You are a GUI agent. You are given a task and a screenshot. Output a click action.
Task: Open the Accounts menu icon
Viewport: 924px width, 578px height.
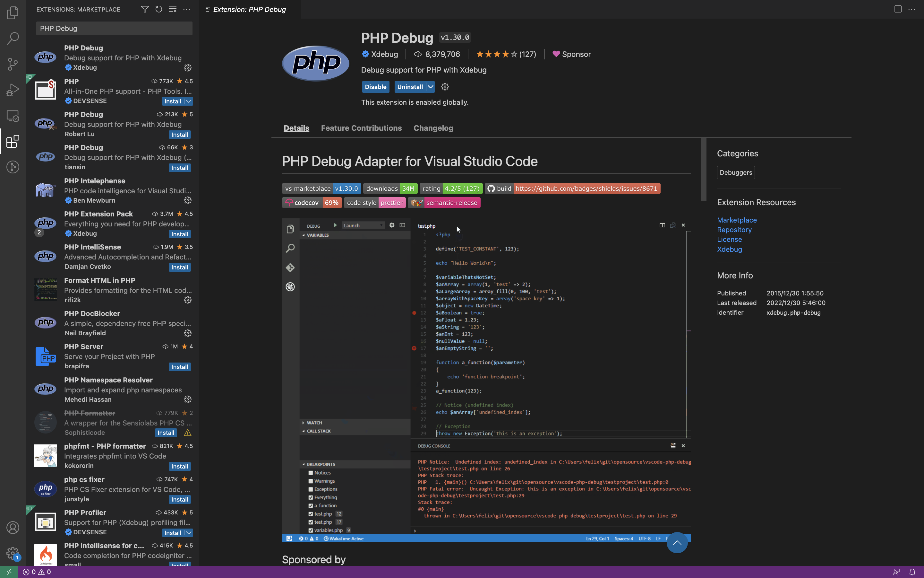(13, 528)
